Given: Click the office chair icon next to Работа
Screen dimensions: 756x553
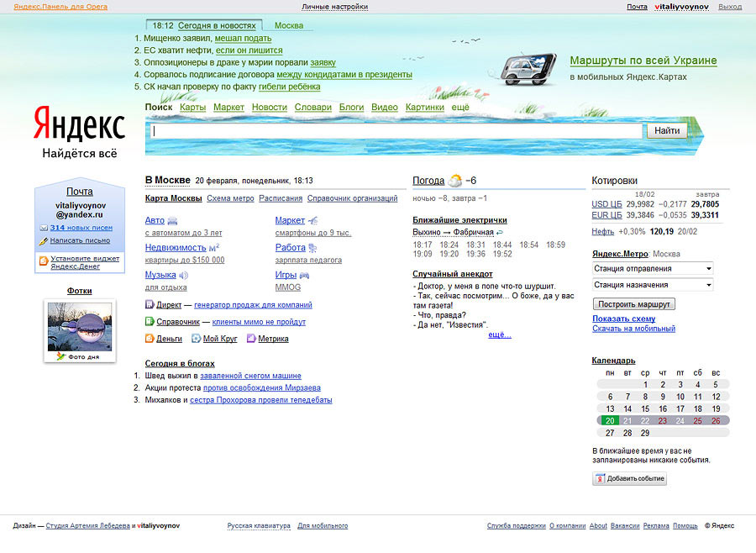Looking at the screenshot, I should tap(312, 247).
